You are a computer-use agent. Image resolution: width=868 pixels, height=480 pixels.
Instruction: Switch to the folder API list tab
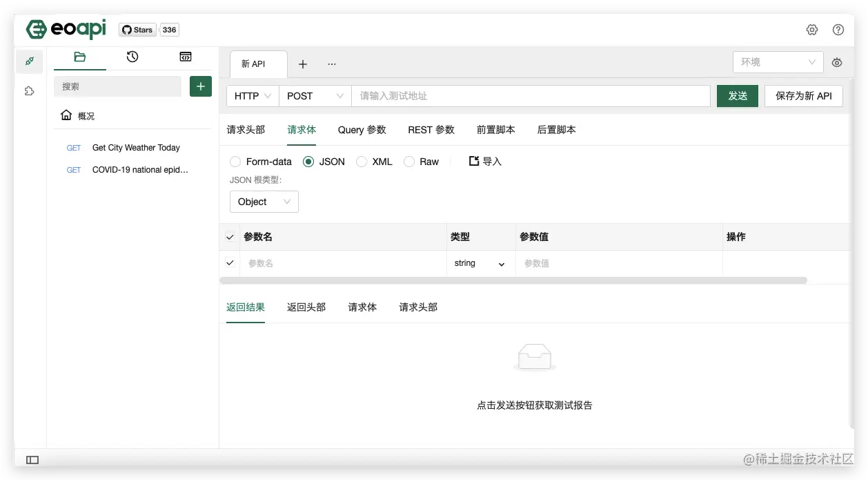pos(80,57)
